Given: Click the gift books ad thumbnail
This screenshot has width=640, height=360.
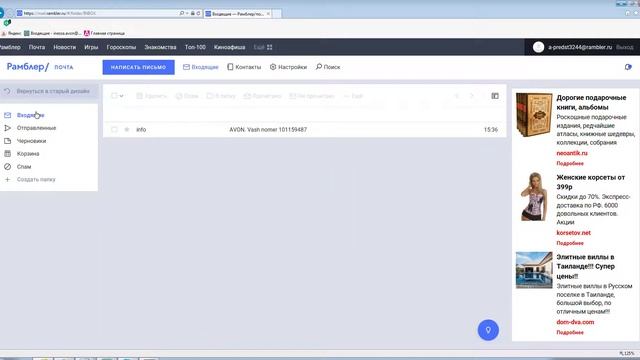Looking at the screenshot, I should point(534,115).
